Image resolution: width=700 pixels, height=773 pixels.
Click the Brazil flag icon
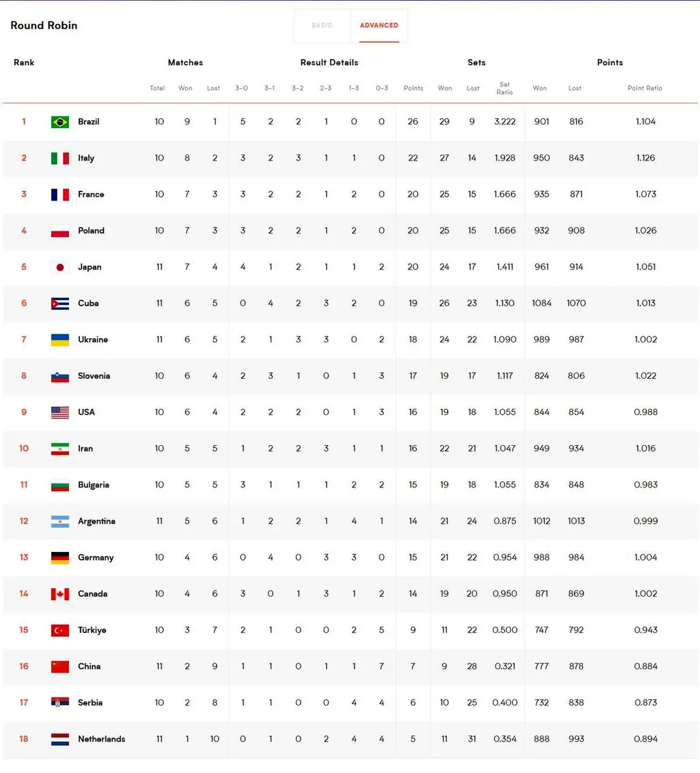pyautogui.click(x=60, y=122)
